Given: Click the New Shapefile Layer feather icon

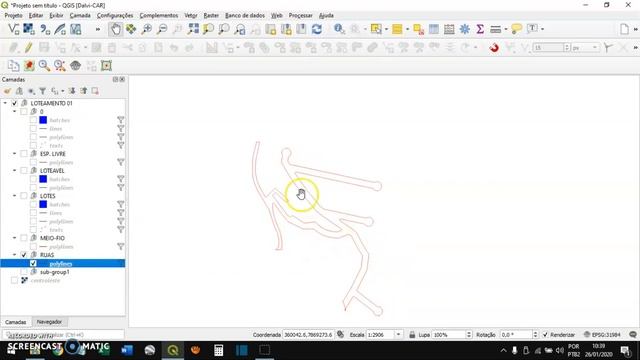Looking at the screenshot, I should (x=60, y=29).
